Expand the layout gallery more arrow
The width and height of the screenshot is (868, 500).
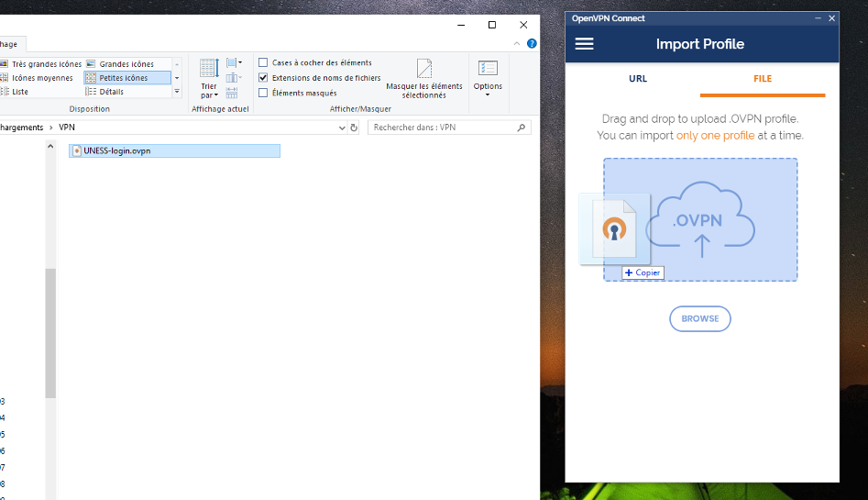point(177,92)
